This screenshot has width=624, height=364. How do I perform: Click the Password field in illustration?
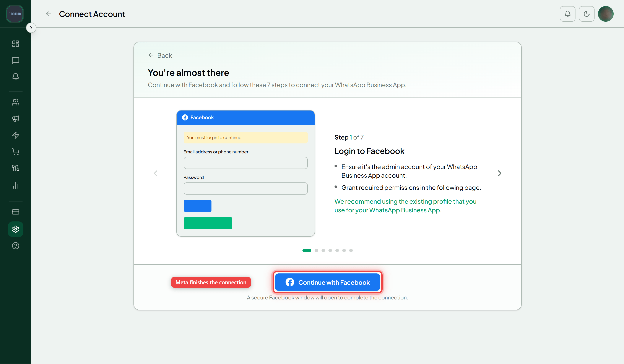coord(245,188)
